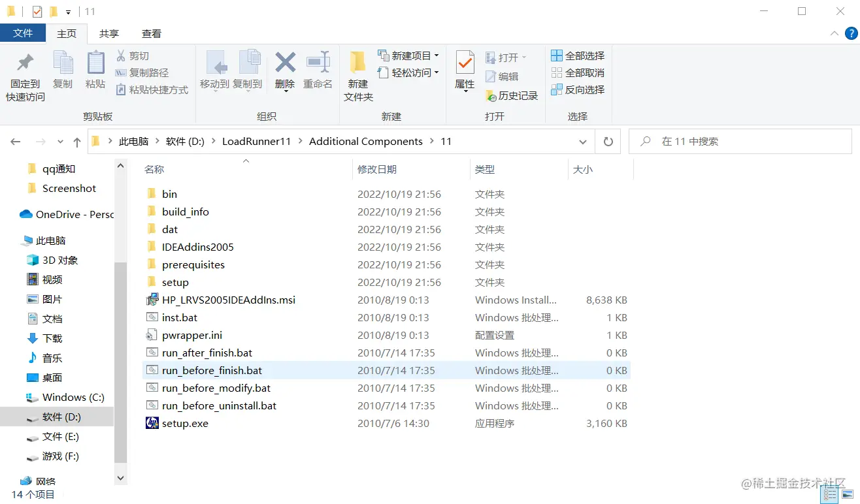Image resolution: width=860 pixels, height=504 pixels.
Task: Click the Back navigation arrow
Action: point(16,142)
